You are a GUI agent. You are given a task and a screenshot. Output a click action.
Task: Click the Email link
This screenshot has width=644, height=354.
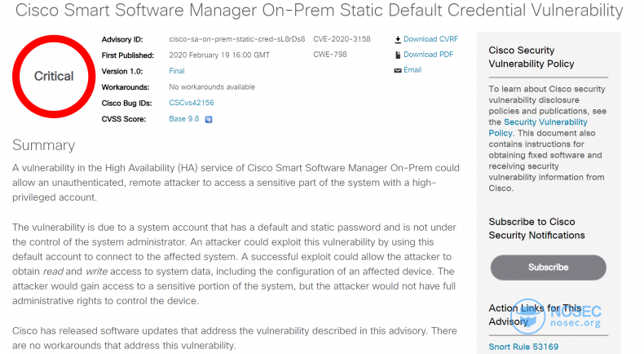pyautogui.click(x=412, y=70)
